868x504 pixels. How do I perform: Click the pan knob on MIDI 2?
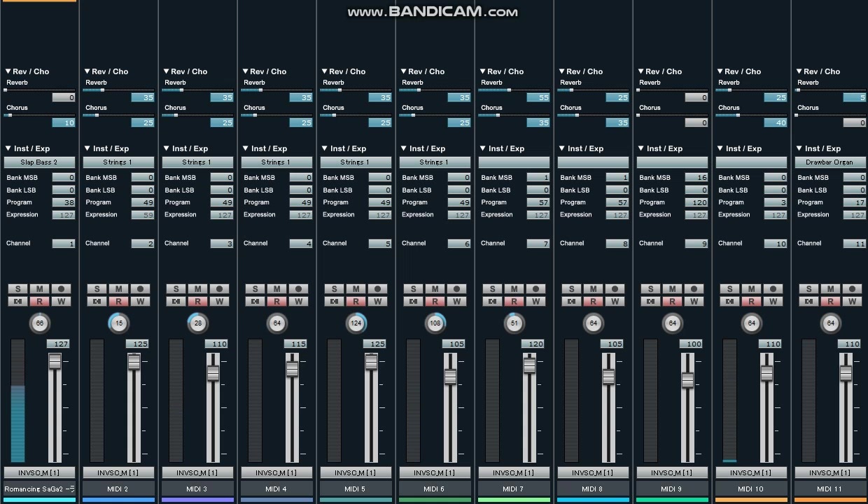pos(119,323)
